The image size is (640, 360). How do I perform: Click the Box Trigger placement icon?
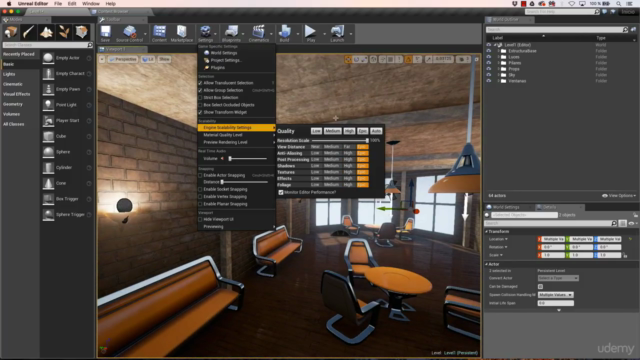pos(48,199)
